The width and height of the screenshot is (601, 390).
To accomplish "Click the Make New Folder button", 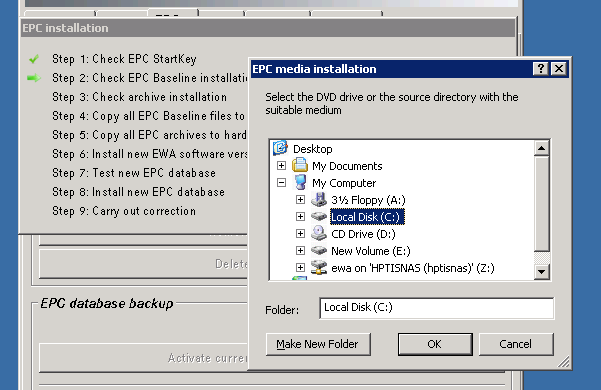I will 318,344.
